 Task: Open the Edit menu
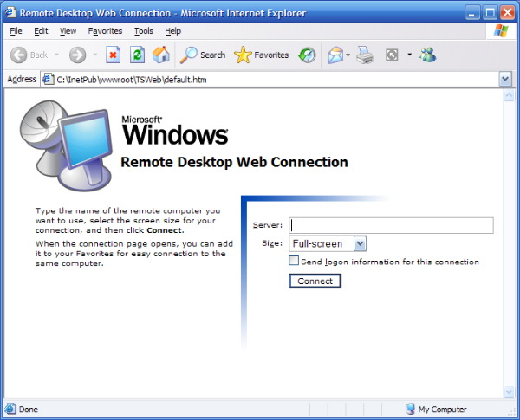coord(41,31)
